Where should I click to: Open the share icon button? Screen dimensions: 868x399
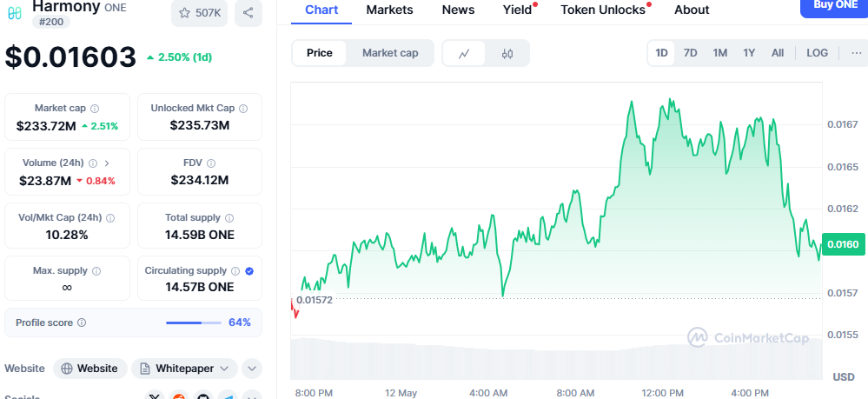[x=248, y=13]
